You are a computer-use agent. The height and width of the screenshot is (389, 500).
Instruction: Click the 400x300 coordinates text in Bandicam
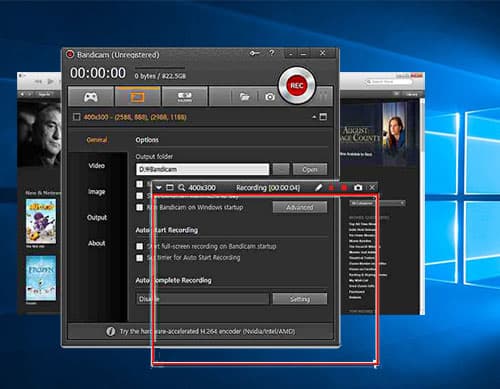135,117
